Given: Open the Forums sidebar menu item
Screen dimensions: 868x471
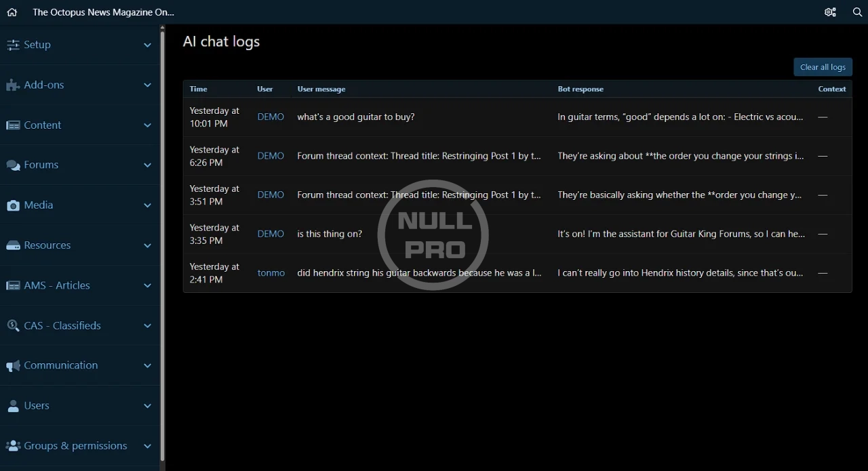Looking at the screenshot, I should tap(41, 165).
